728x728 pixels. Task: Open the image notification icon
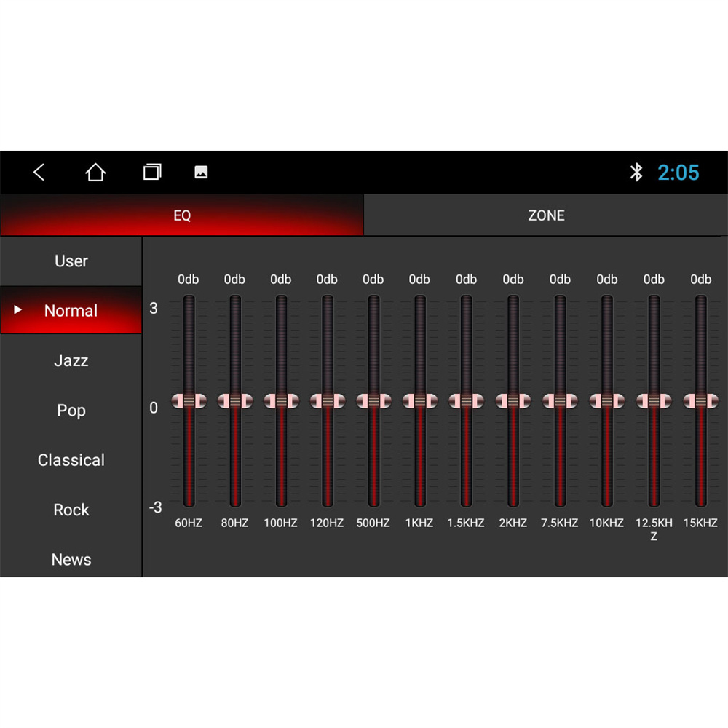(x=201, y=173)
